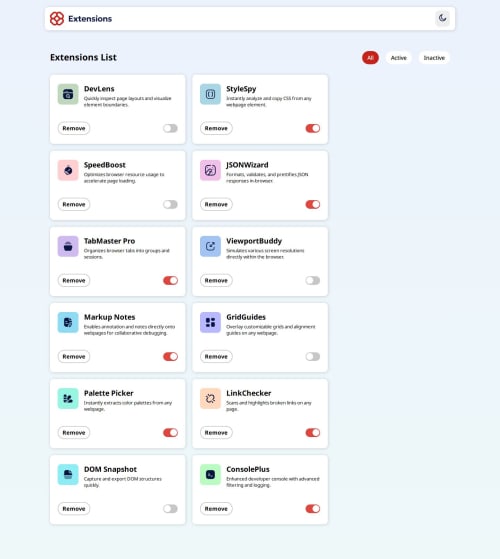
Task: Click the LinkChecker title text
Action: [x=248, y=393]
